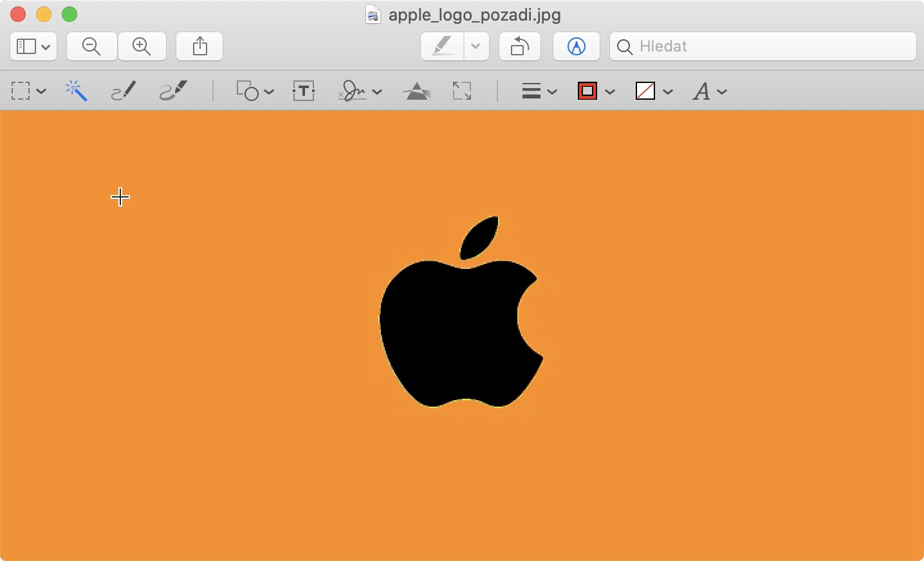Choose the Sketch pen tool
924x561 pixels.
[x=124, y=91]
